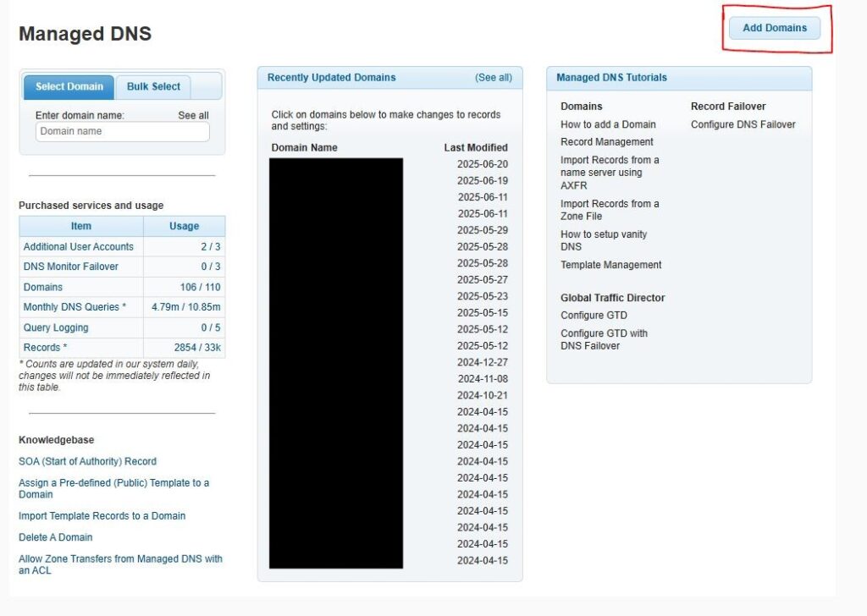The image size is (867, 616).
Task: Click the 2025-05-27 last modified date
Action: [x=482, y=279]
